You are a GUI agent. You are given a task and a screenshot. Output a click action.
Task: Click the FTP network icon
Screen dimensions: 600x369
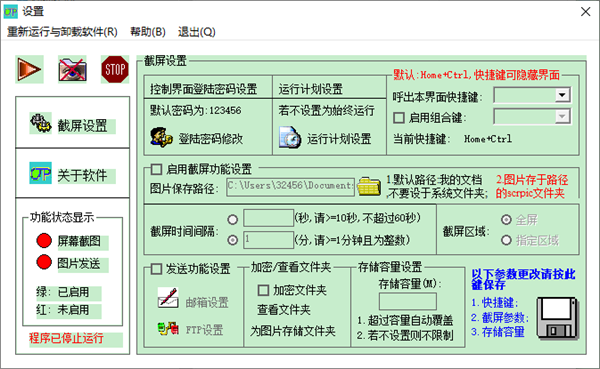168,329
